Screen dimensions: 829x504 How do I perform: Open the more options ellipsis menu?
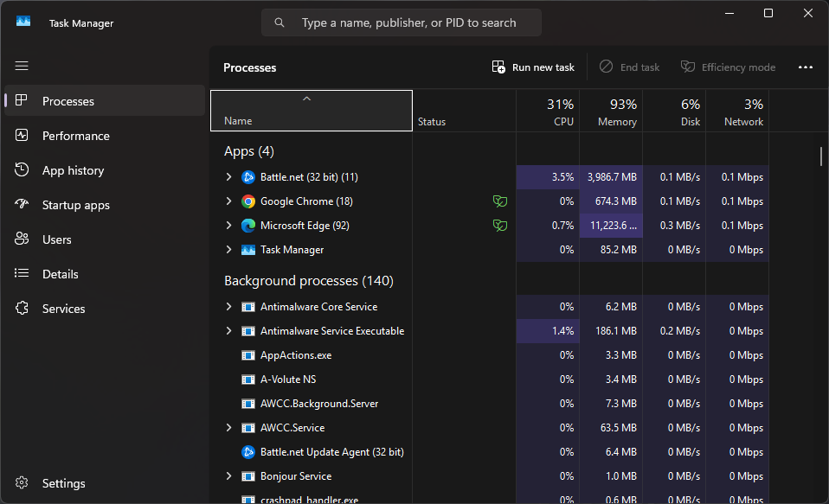click(x=806, y=67)
